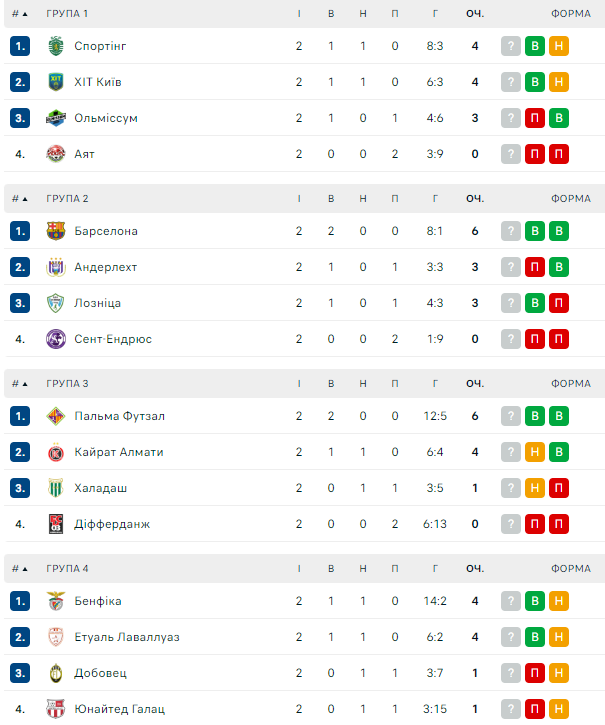605x725 pixels.
Task: Click the Benfica eagle crest icon
Action: pos(56,601)
